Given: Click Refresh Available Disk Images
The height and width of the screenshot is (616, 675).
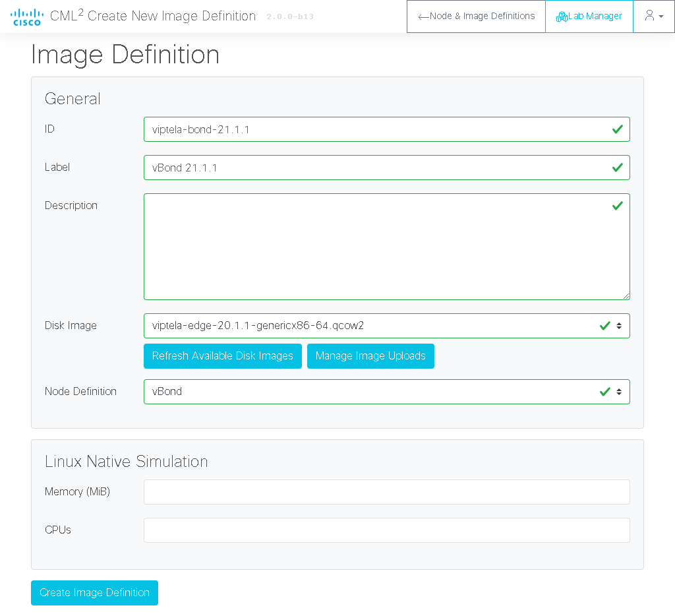Looking at the screenshot, I should pos(223,355).
